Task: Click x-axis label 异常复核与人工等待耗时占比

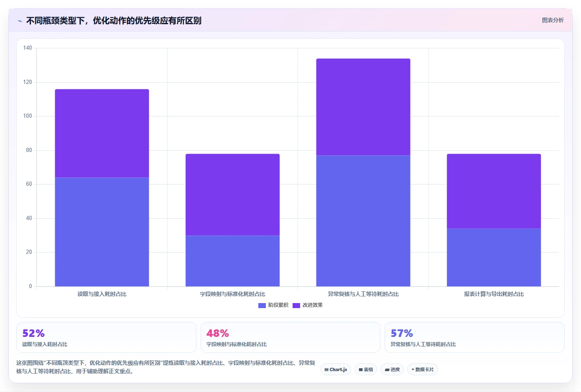Action: (363, 294)
